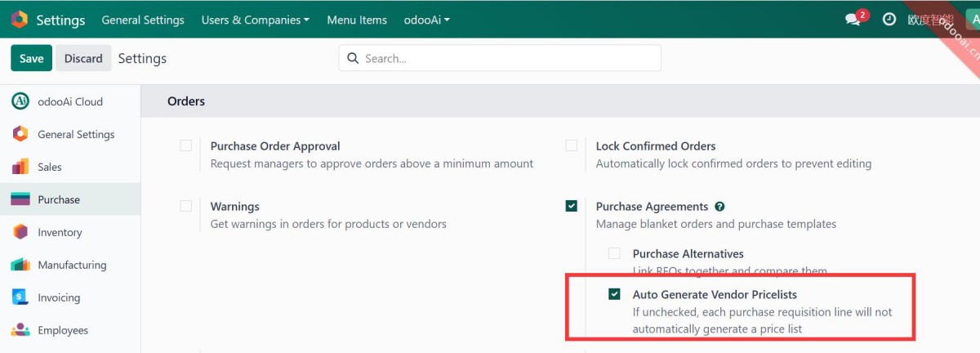This screenshot has height=353, width=980.
Task: Enable the Lock Confirmed Orders checkbox
Action: pyautogui.click(x=572, y=146)
